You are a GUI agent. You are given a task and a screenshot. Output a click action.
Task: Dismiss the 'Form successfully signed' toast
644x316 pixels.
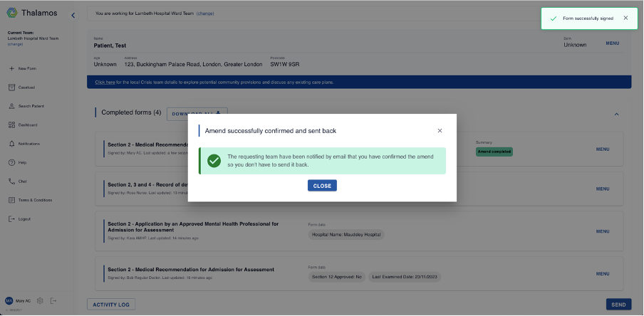[625, 18]
